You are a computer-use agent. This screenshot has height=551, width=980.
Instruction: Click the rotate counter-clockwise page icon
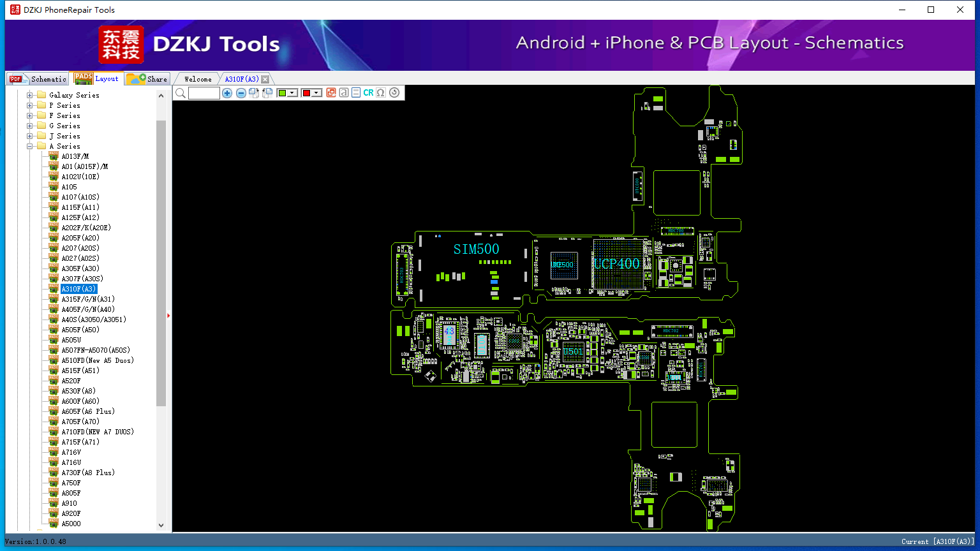[267, 93]
